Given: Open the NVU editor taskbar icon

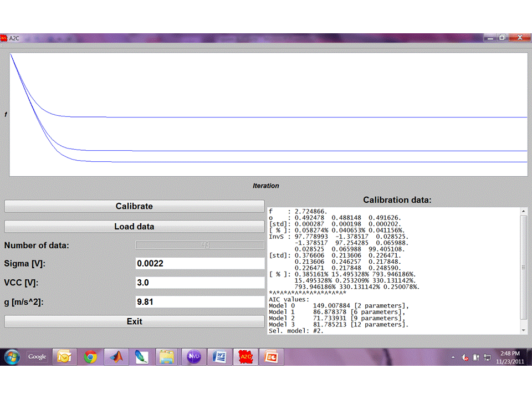Looking at the screenshot, I should point(193,357).
